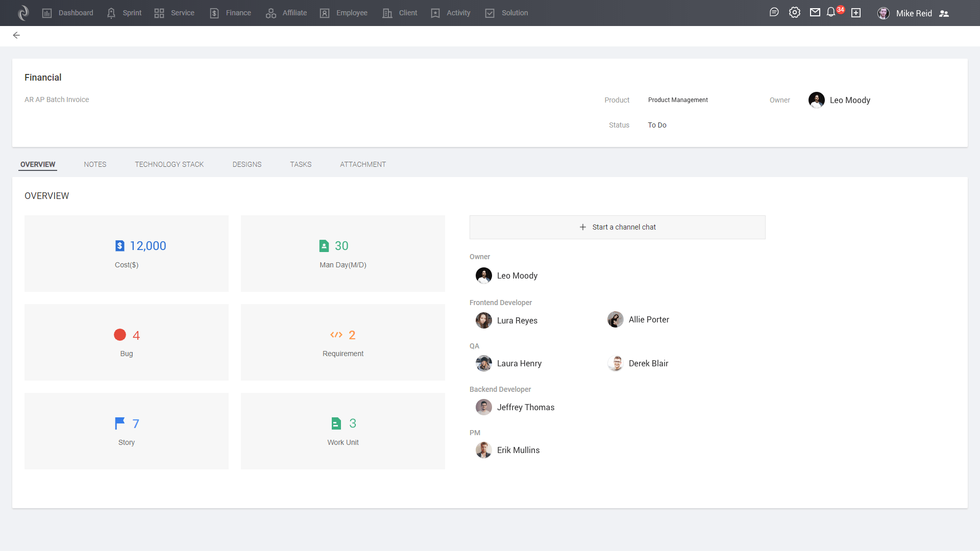Open settings gear icon in header
The width and height of the screenshot is (980, 551).
coord(794,13)
